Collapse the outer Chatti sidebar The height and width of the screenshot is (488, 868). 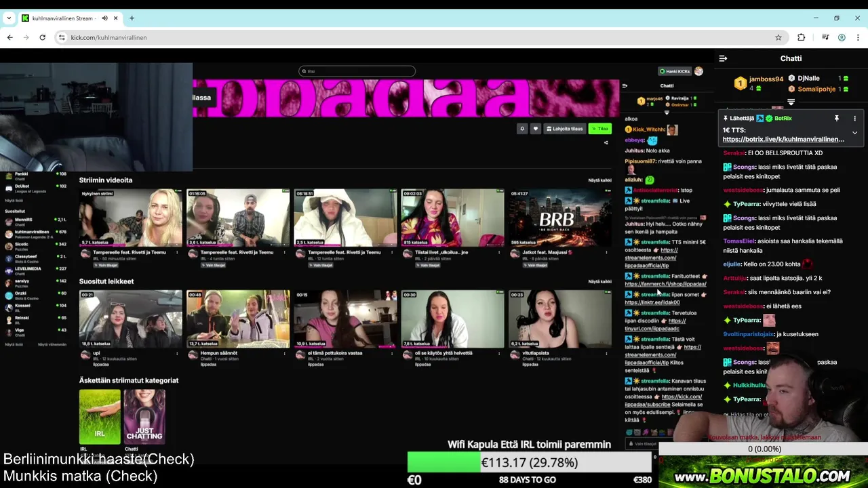(723, 58)
